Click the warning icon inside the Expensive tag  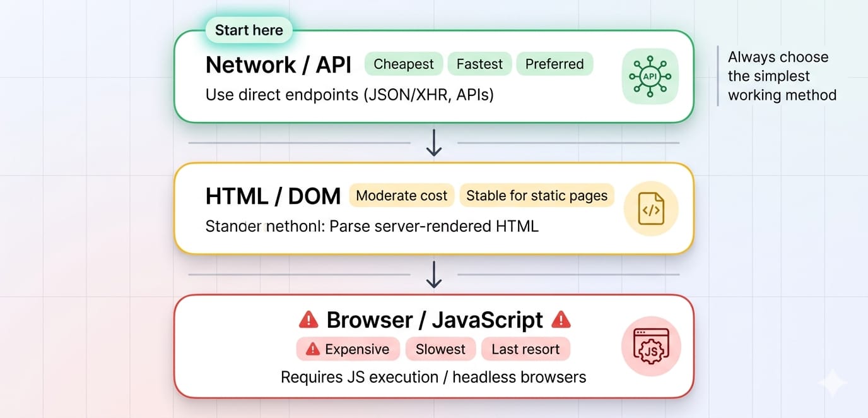312,349
